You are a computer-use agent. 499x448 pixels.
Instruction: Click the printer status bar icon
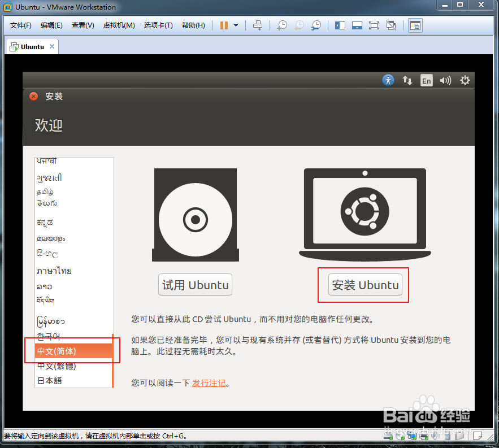pos(424,436)
